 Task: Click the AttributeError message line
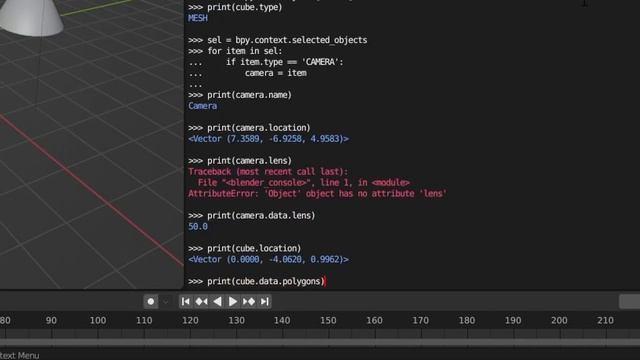pos(317,193)
